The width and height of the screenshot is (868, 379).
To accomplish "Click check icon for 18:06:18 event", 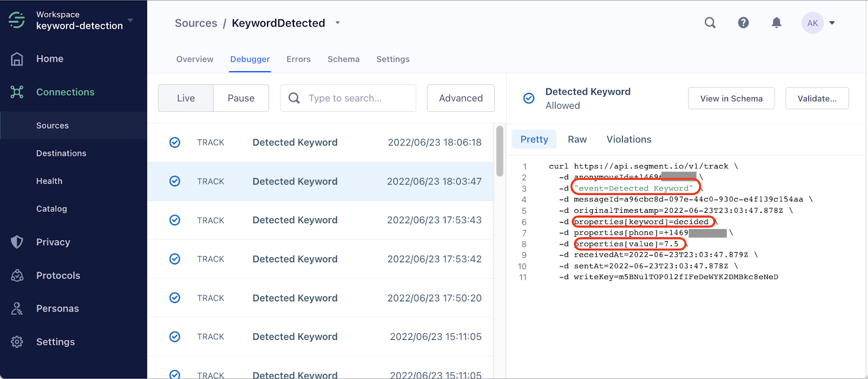I will point(175,142).
